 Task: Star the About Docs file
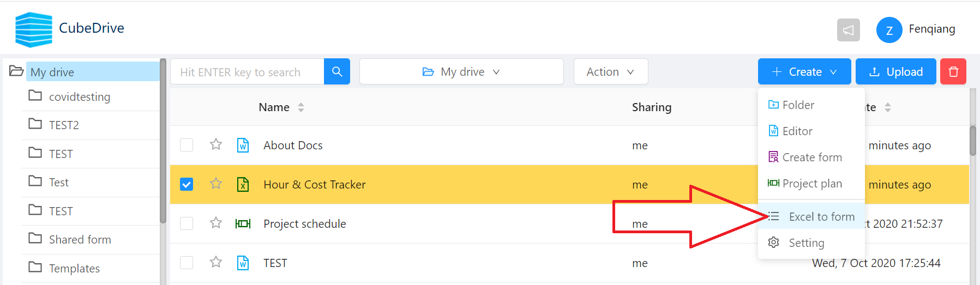tap(216, 144)
